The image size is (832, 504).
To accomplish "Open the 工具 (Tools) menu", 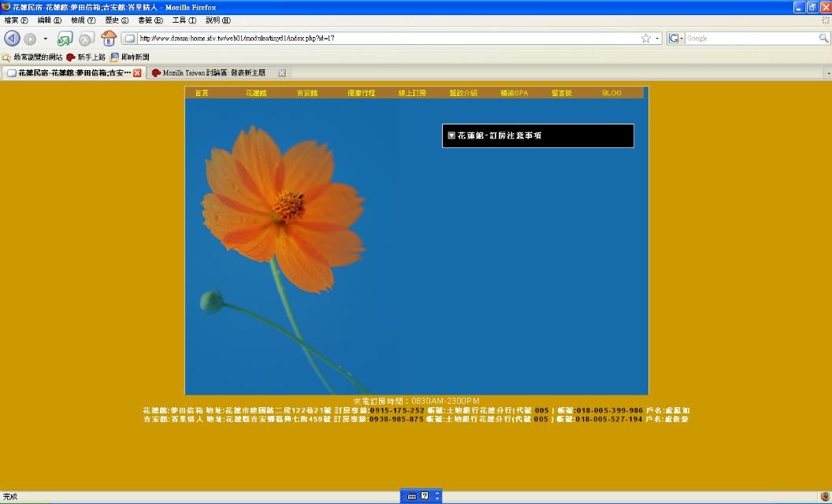I will [x=184, y=20].
